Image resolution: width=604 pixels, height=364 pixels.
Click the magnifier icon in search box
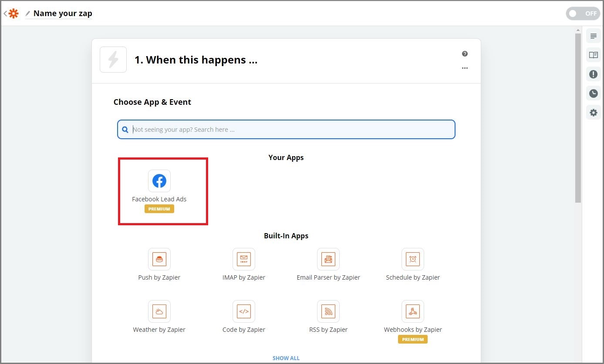click(125, 130)
